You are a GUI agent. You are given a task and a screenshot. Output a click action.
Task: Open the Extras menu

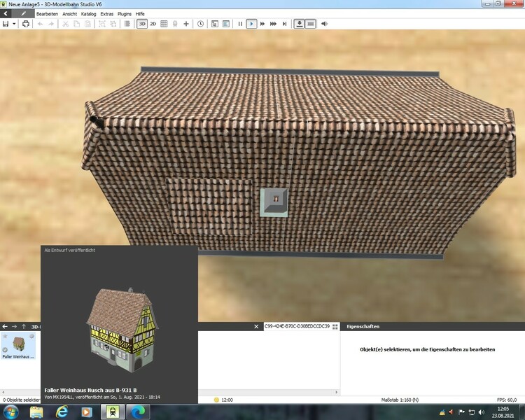(107, 14)
